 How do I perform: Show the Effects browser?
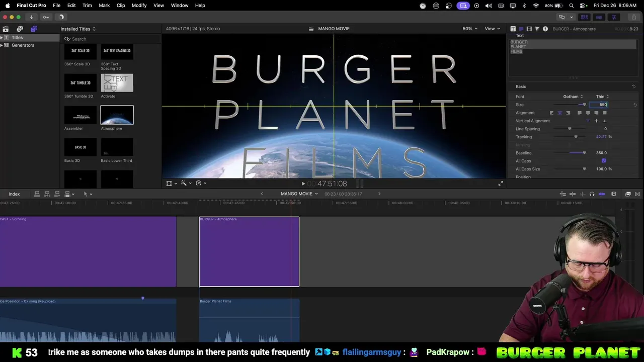tap(628, 194)
